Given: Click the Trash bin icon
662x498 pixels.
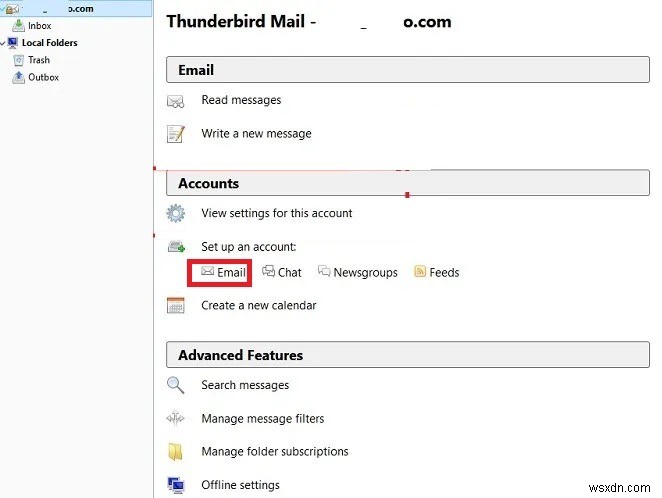Looking at the screenshot, I should (x=18, y=60).
